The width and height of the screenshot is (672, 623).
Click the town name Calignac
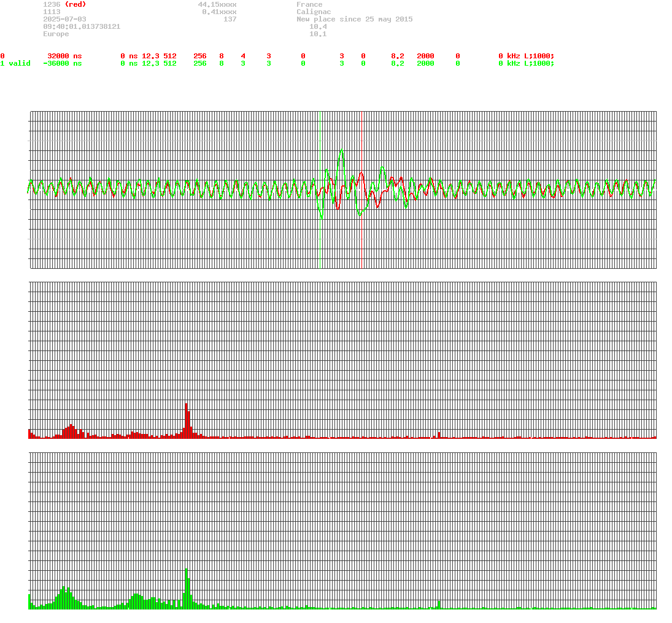coord(314,12)
